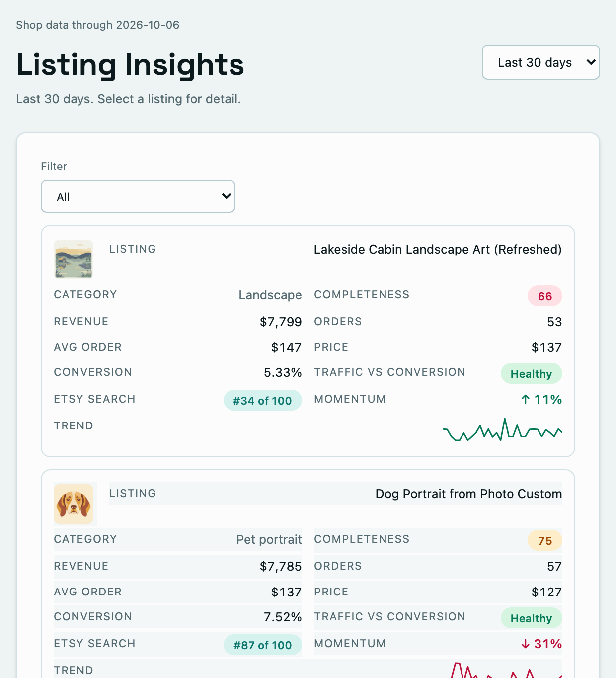The image size is (616, 678).
Task: Click the Listing Insights page heading
Action: (x=130, y=65)
